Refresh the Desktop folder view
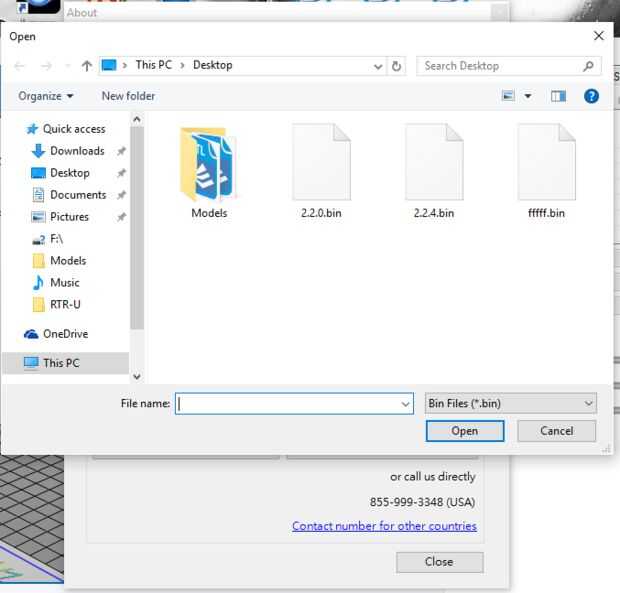Image resolution: width=620 pixels, height=593 pixels. coord(396,66)
